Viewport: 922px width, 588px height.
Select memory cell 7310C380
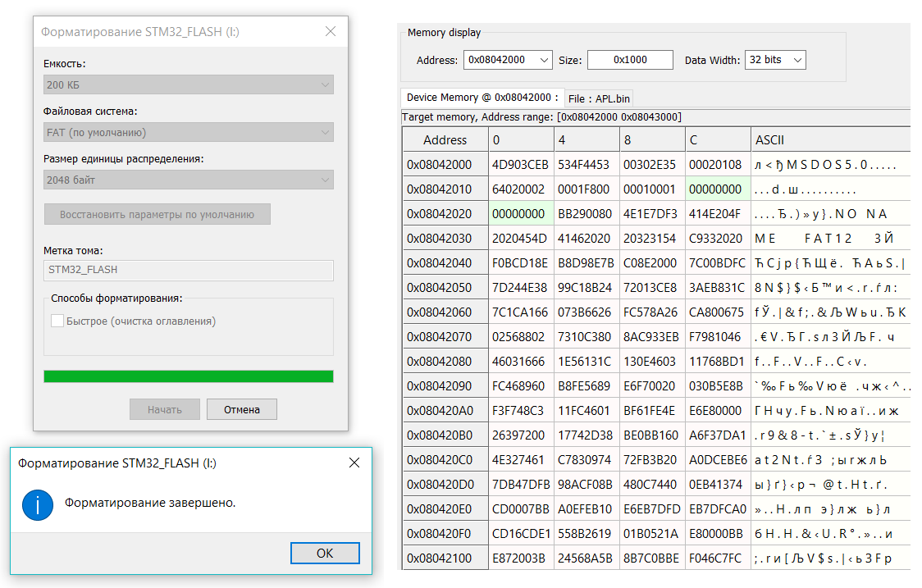[587, 337]
